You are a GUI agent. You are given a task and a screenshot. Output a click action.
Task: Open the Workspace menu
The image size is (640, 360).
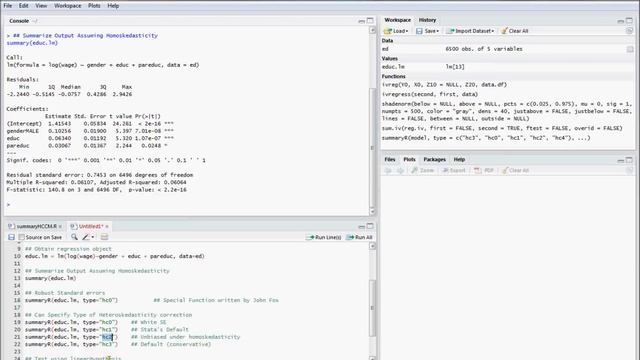click(68, 6)
